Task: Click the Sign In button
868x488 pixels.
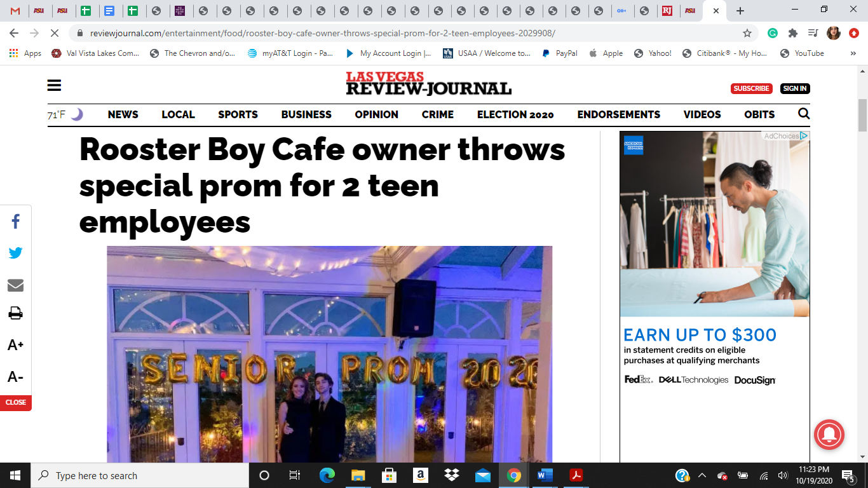Action: pos(794,88)
